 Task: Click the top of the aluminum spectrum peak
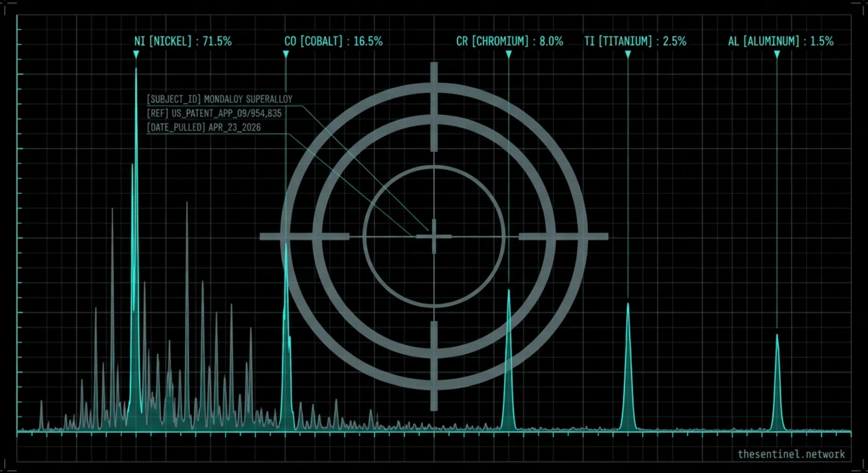(x=777, y=336)
